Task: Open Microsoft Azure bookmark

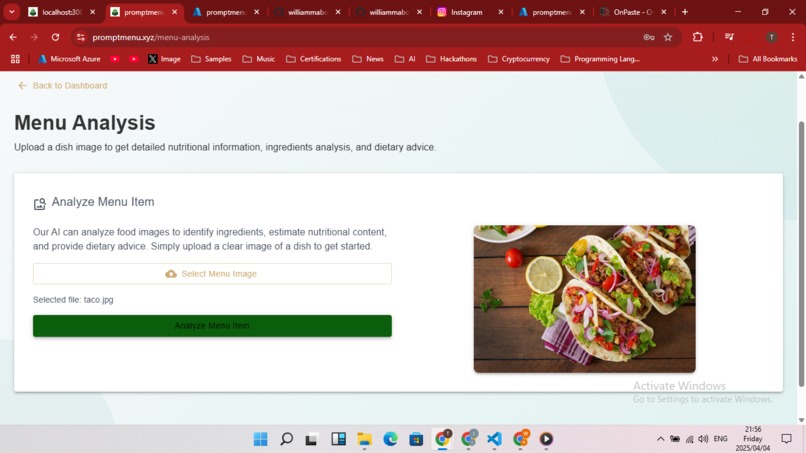Action: pos(69,59)
